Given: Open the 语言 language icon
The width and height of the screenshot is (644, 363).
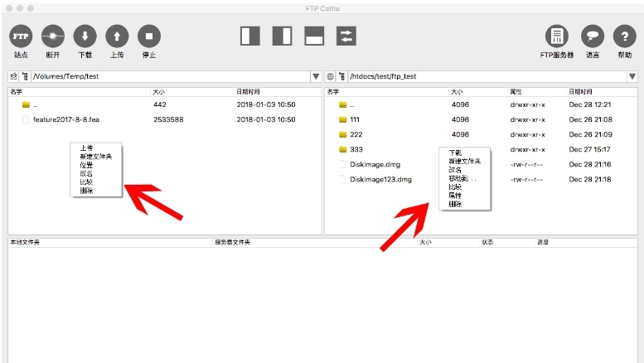Looking at the screenshot, I should pos(593,36).
